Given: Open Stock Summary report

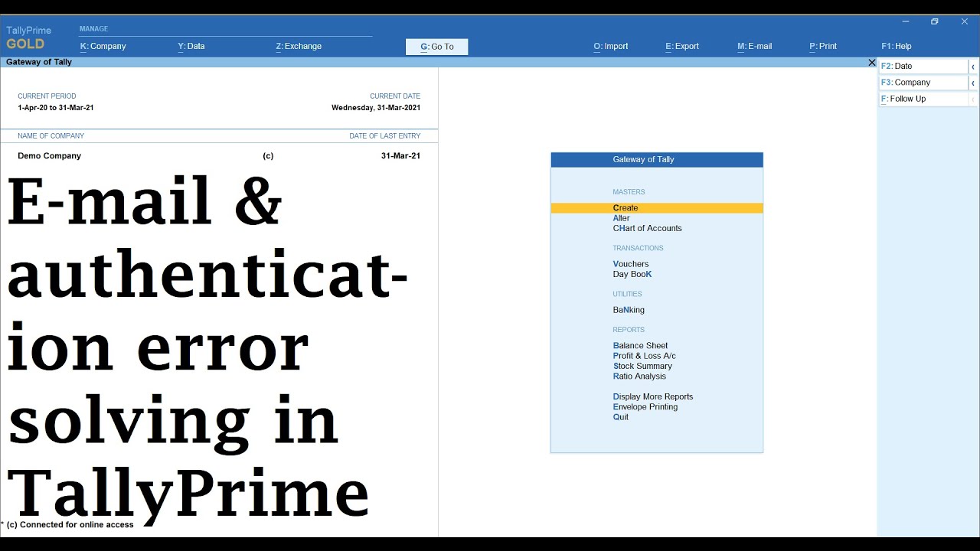Looking at the screenshot, I should 642,366.
